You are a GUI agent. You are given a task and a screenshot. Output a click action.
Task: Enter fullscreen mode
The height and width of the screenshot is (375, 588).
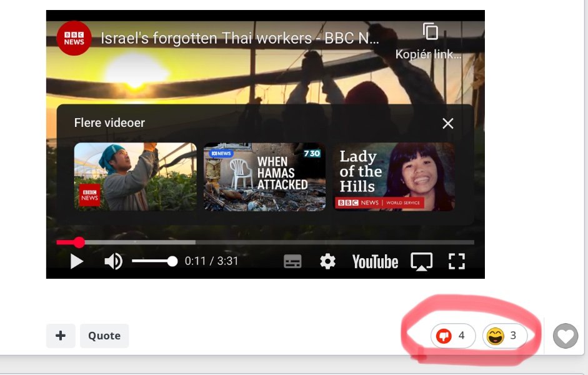coord(457,261)
